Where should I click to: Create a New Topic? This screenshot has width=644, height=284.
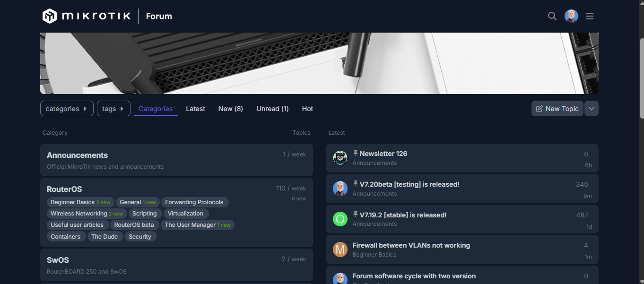[x=557, y=109]
